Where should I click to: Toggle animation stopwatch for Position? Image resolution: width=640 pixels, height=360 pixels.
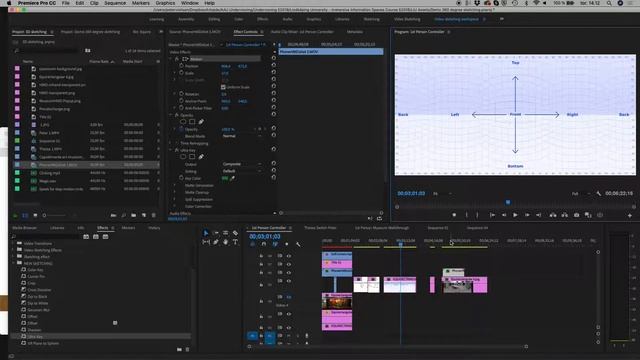point(181,66)
